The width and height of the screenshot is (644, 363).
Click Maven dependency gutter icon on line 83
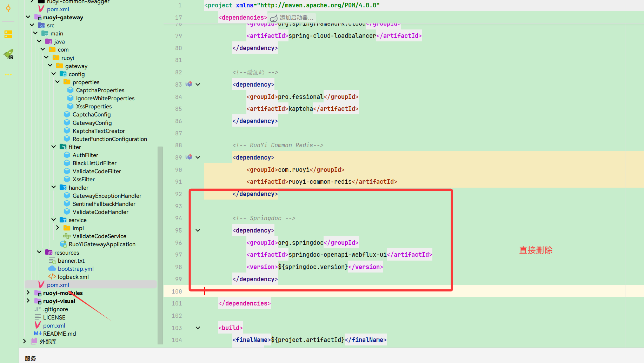coord(189,84)
